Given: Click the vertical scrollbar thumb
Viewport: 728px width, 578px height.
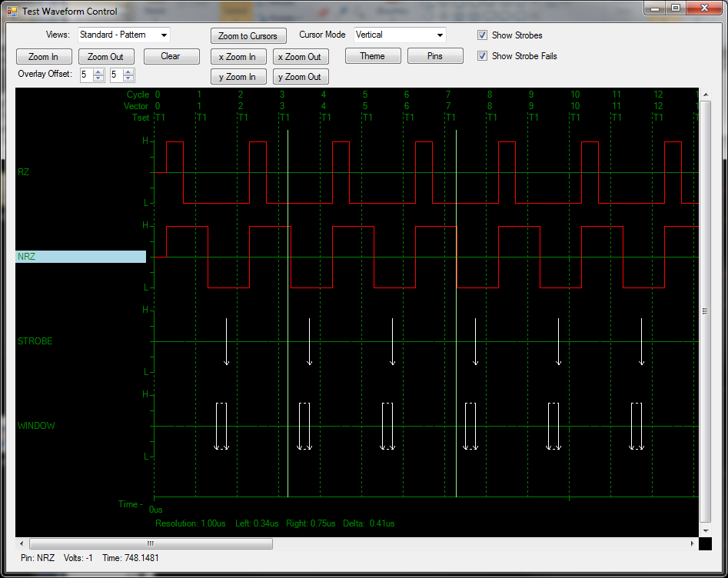Looking at the screenshot, I should coord(705,311).
